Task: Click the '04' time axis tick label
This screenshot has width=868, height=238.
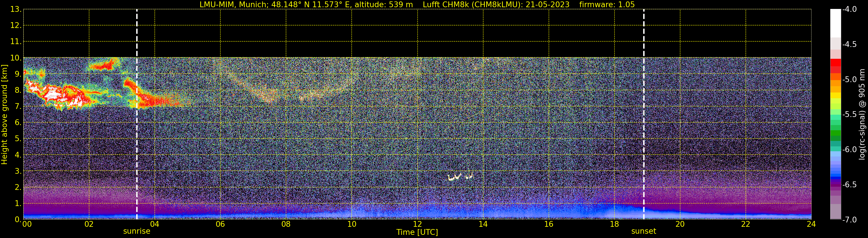Action: click(155, 224)
